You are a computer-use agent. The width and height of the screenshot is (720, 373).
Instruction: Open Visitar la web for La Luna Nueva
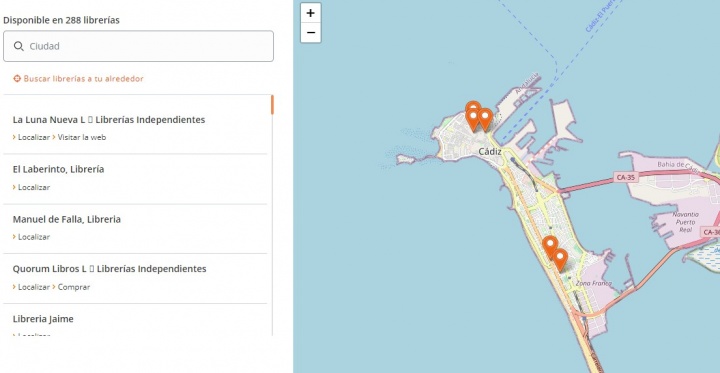[x=82, y=137]
